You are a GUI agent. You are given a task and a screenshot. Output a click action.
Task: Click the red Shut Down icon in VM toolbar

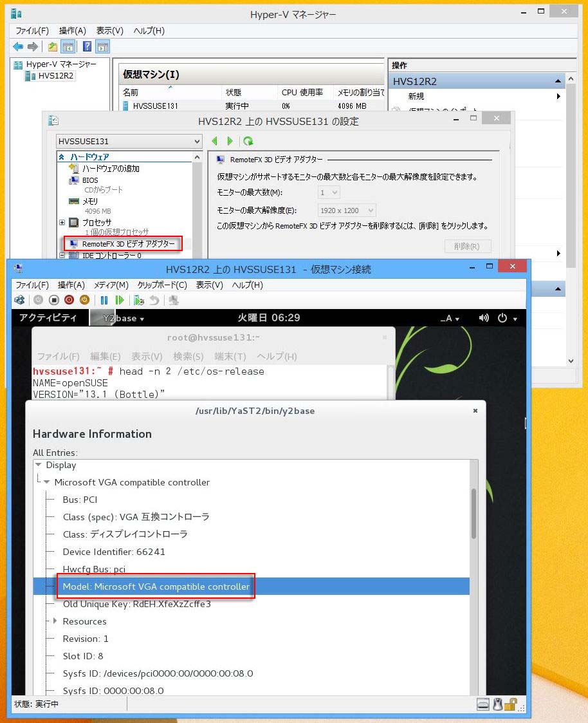[69, 300]
